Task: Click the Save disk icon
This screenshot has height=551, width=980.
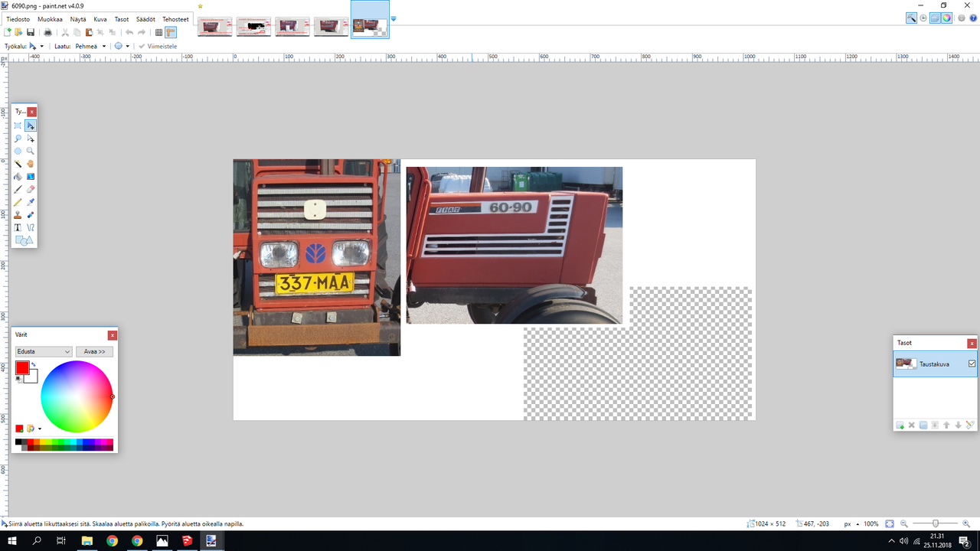Action: [x=31, y=32]
